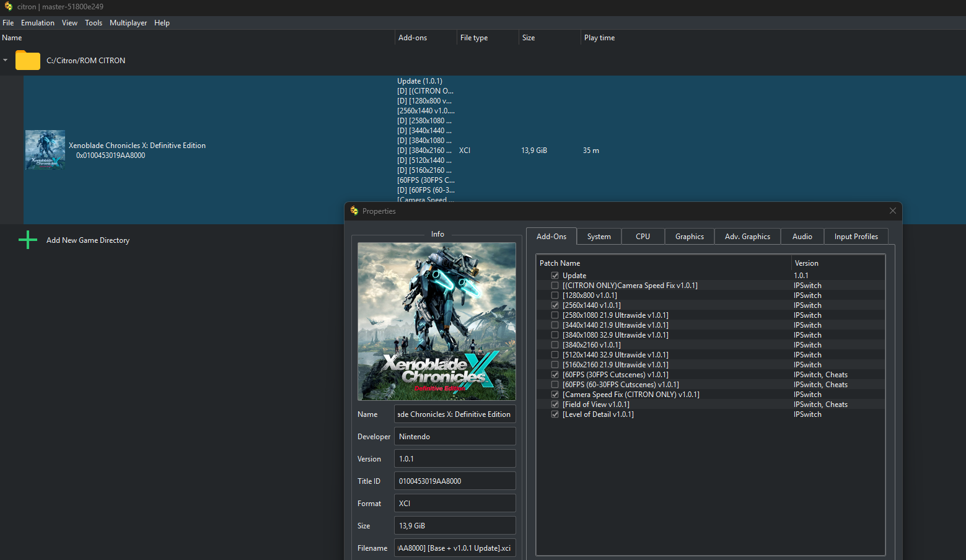The height and width of the screenshot is (560, 966).
Task: Click the green plus icon to add directory
Action: point(28,240)
